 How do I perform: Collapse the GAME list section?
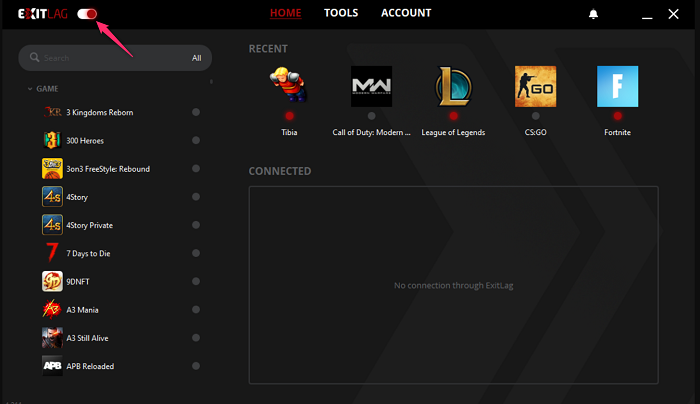pyautogui.click(x=31, y=89)
